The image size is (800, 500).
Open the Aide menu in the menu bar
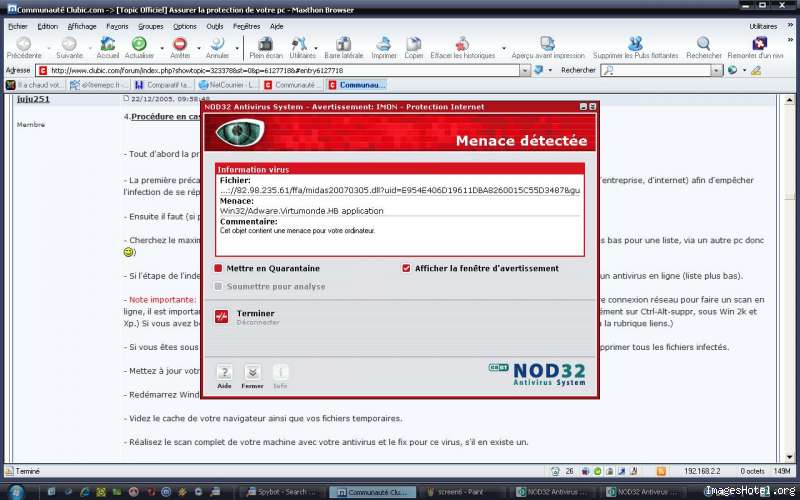tap(277, 26)
